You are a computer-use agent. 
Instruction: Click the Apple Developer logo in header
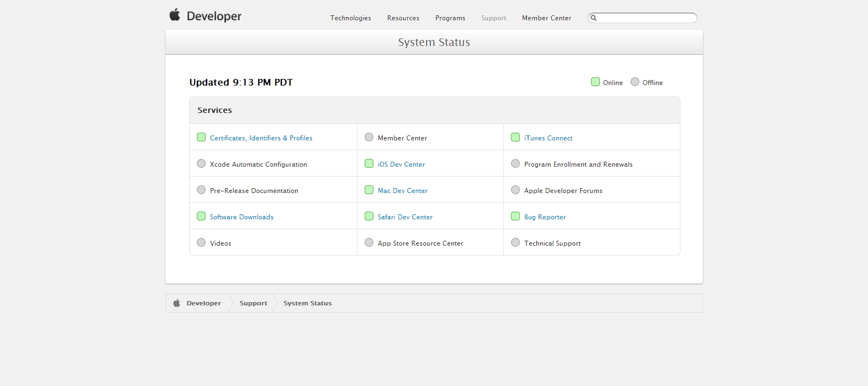pyautogui.click(x=205, y=16)
